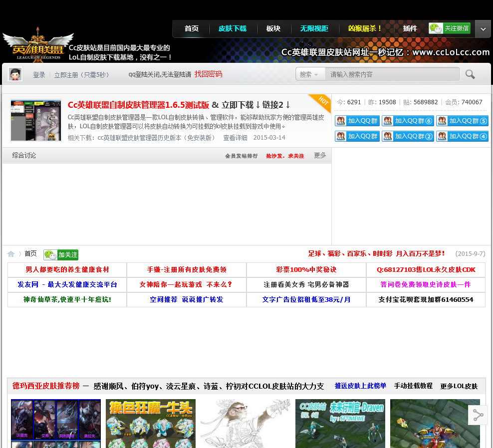Expand the nav bar dropdown arrow
This screenshot has width=493, height=448.
[483, 29]
